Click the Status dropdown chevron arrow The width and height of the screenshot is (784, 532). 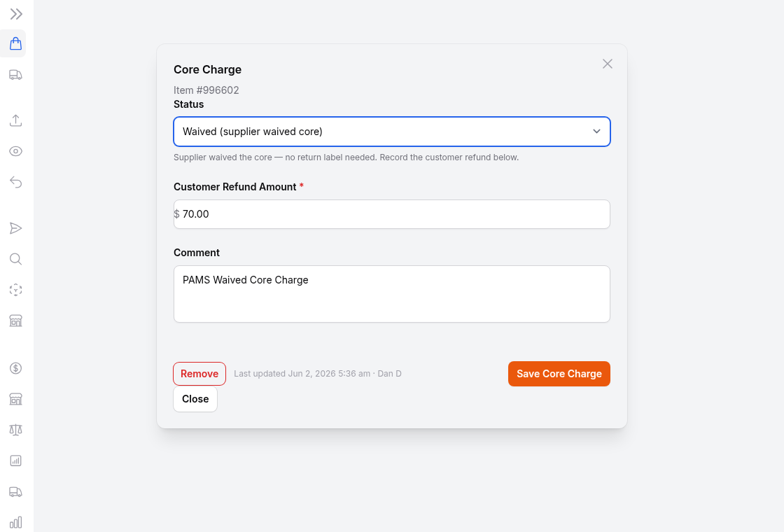tap(596, 132)
